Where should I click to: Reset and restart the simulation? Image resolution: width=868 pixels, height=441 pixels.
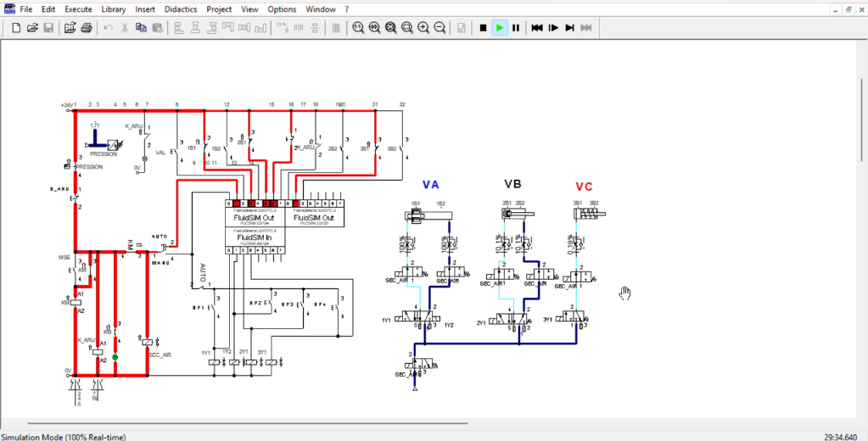(x=537, y=28)
